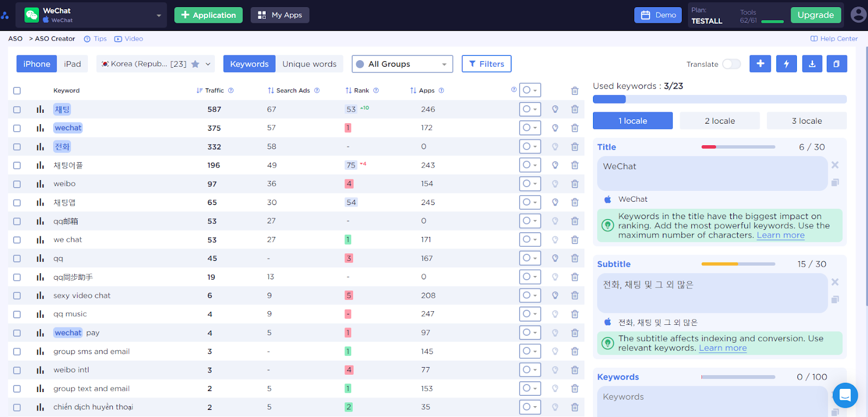Switch to Unique words tab

tap(309, 64)
